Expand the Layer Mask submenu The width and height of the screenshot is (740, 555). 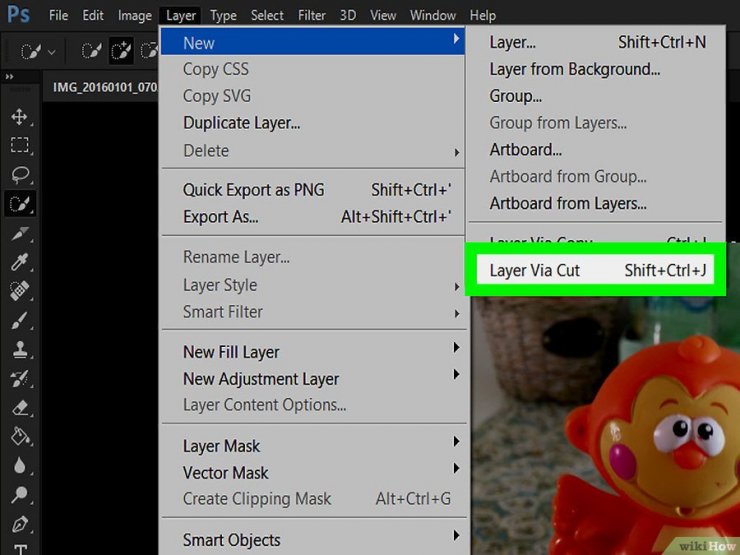point(221,446)
